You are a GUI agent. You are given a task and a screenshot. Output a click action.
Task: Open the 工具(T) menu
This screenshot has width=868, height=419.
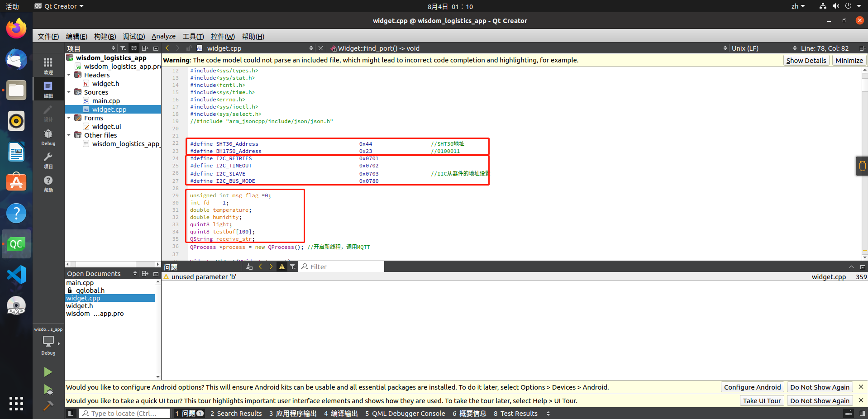(x=193, y=36)
